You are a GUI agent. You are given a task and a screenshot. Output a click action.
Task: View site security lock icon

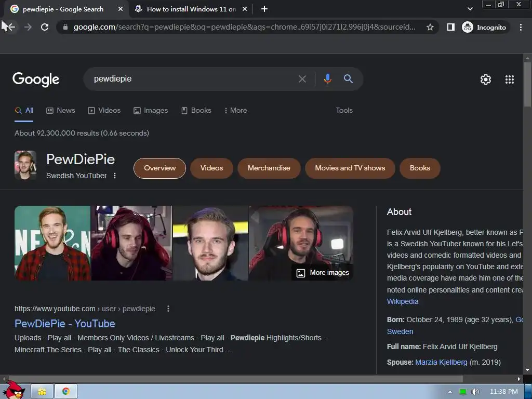pos(65,27)
